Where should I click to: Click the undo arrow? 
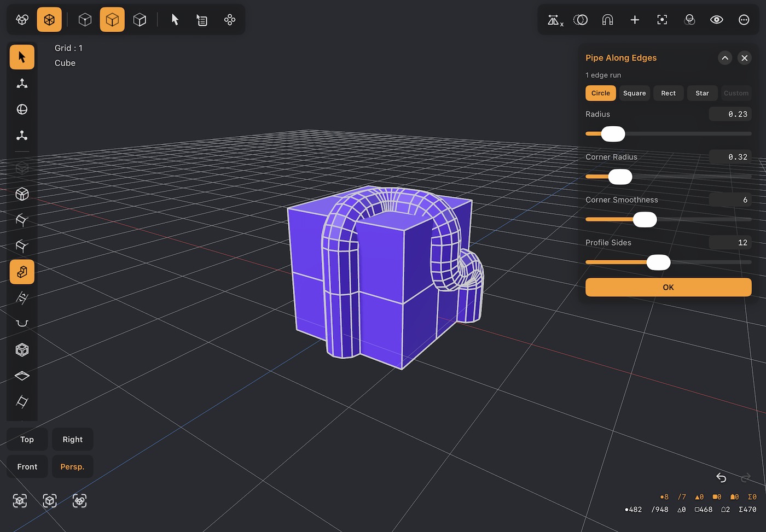(721, 478)
